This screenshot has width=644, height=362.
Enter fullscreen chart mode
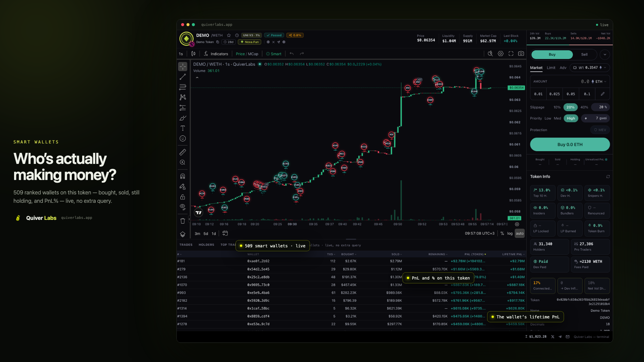tap(511, 54)
